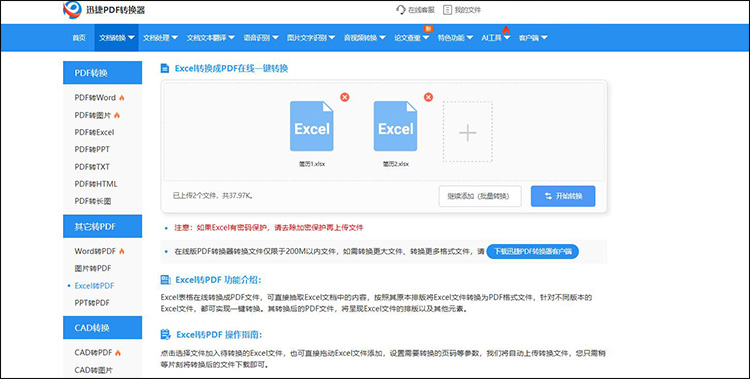Click the flame icon on AI工具

[506, 29]
